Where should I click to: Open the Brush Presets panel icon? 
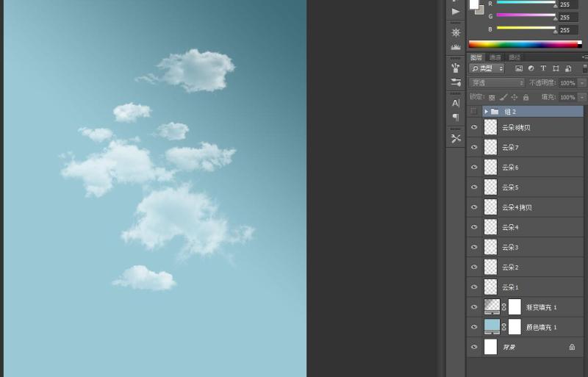[x=456, y=82]
